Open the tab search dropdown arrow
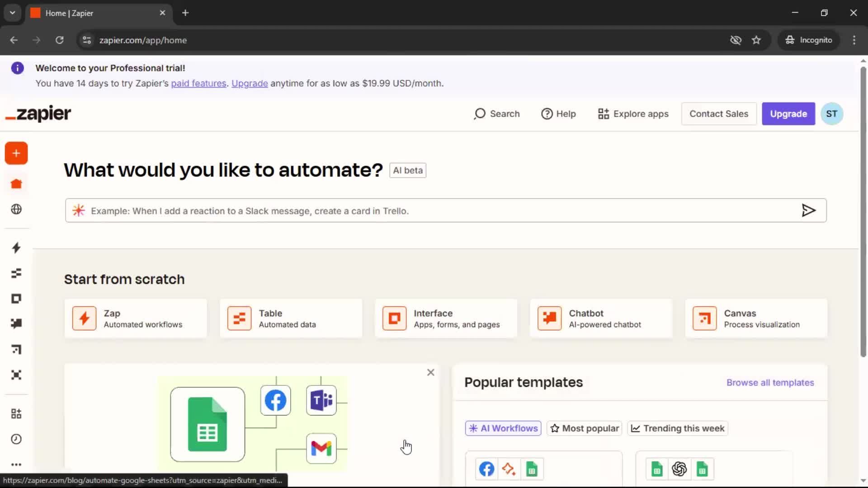Viewport: 868px width, 488px height. click(13, 13)
